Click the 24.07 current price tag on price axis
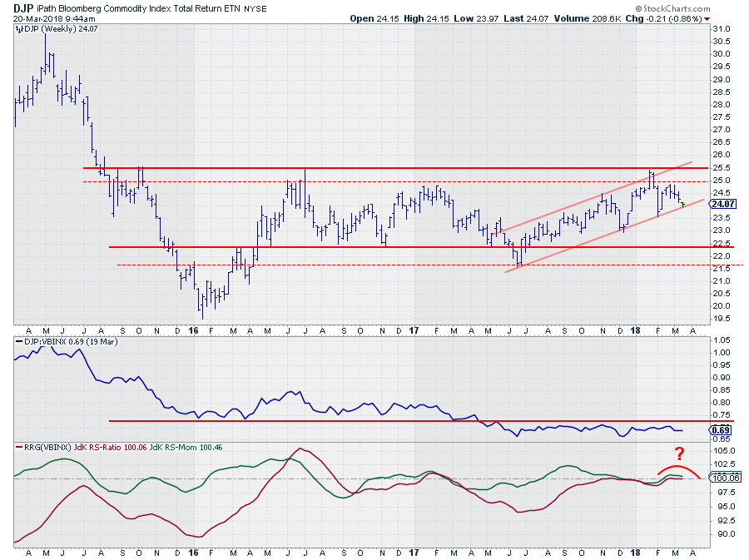 [x=722, y=205]
